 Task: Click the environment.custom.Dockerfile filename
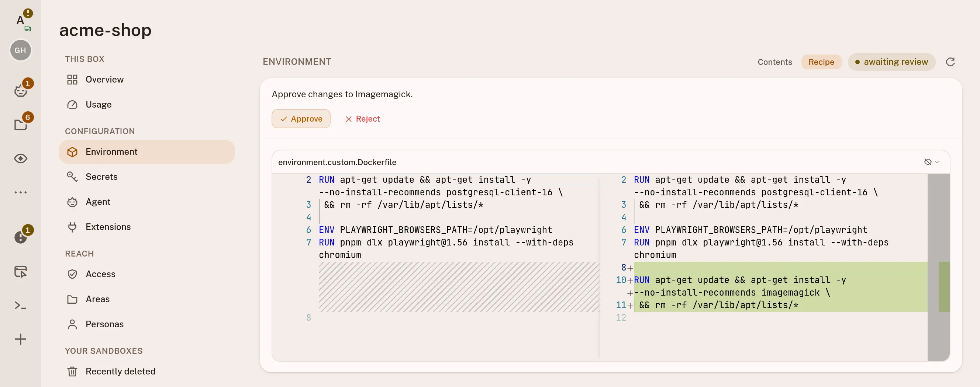point(337,162)
